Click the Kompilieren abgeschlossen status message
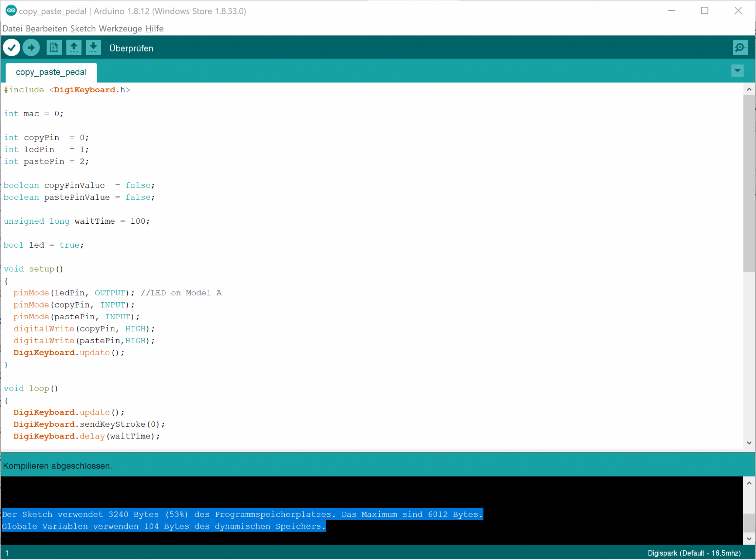 (x=57, y=465)
